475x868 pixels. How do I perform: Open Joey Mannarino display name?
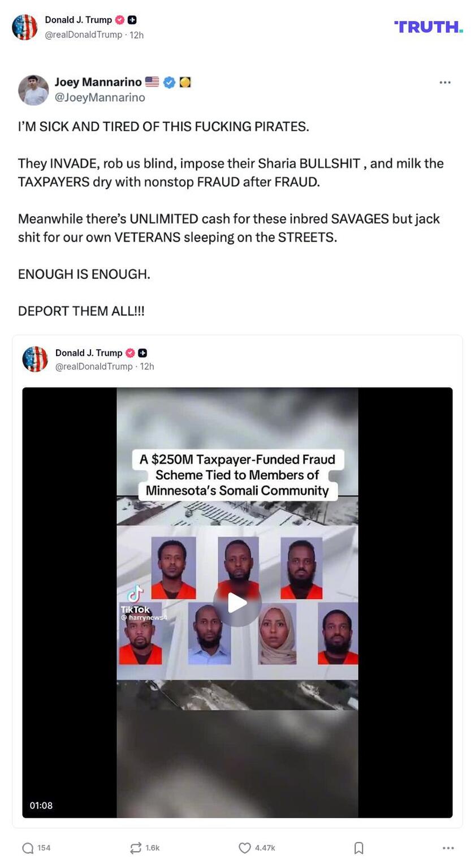click(x=98, y=82)
